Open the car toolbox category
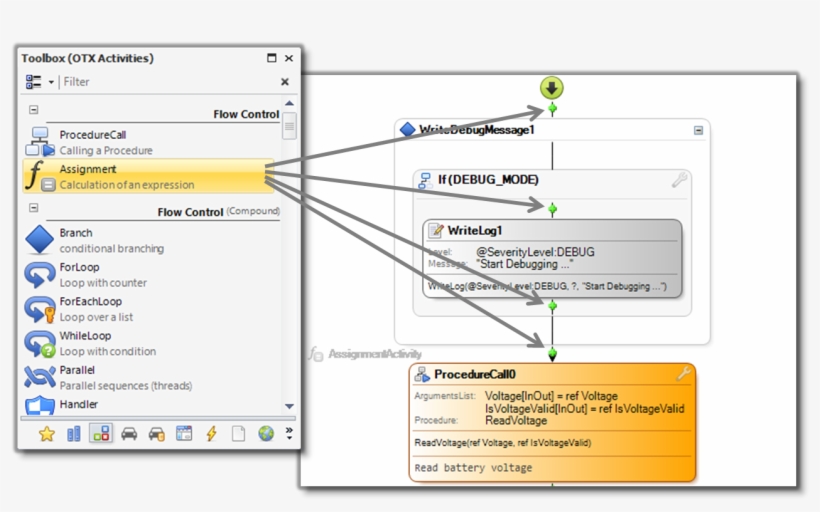The image size is (820, 512). [129, 434]
